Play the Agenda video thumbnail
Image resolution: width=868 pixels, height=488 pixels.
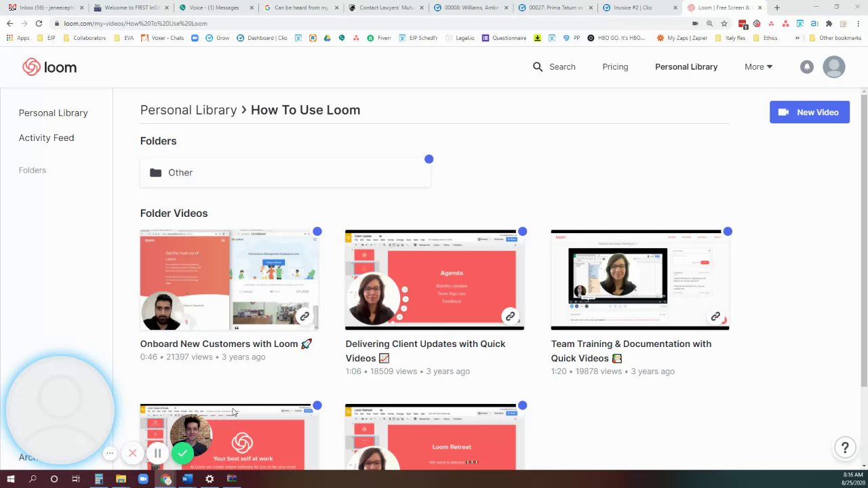pyautogui.click(x=435, y=280)
